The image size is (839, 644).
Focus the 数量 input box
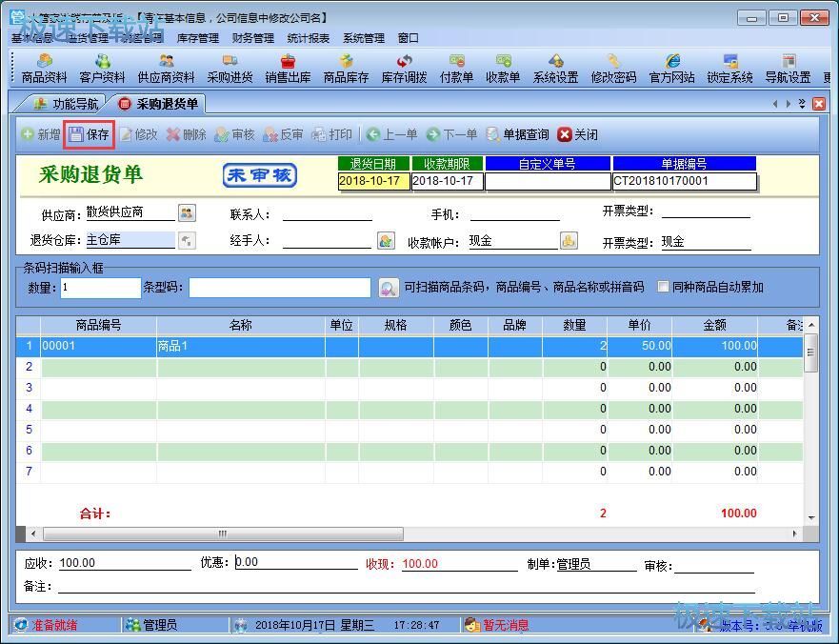coord(101,288)
